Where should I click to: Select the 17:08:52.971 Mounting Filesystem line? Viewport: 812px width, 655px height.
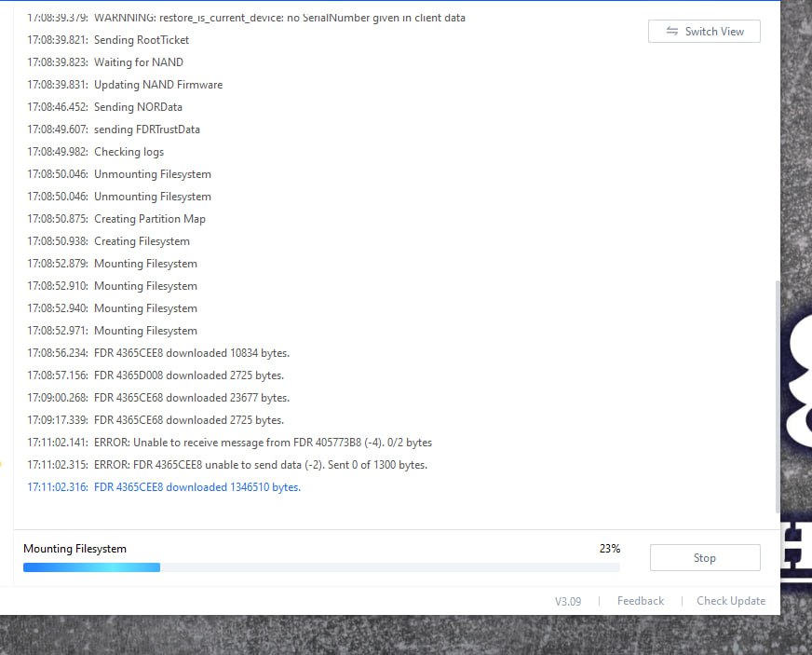tap(112, 331)
